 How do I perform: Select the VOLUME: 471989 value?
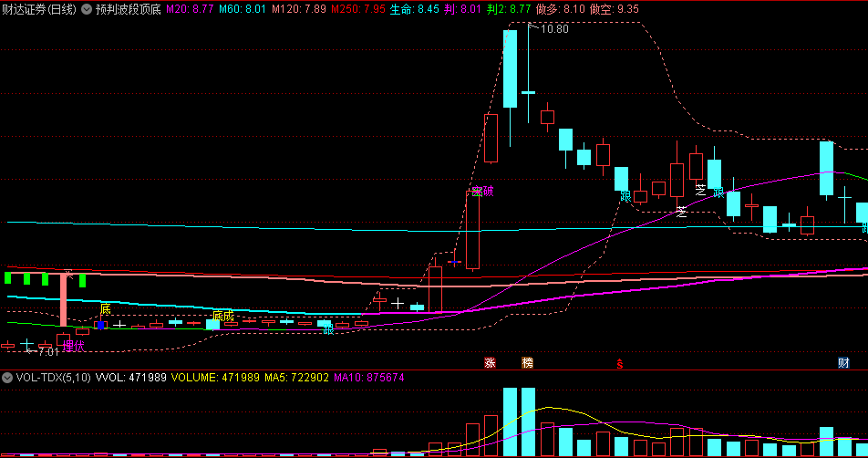[x=215, y=378]
